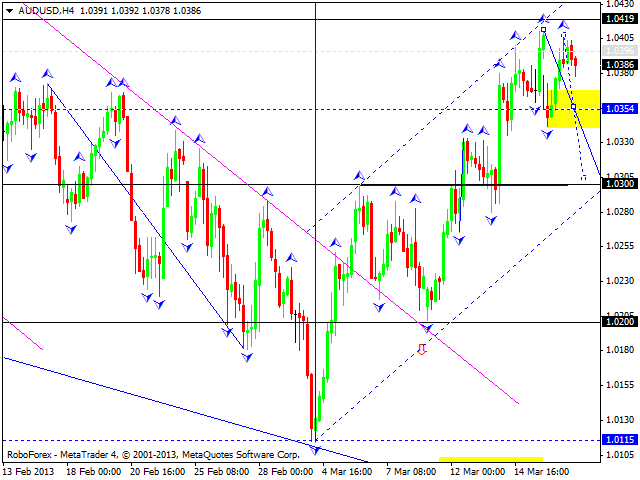This screenshot has height=480, width=640.
Task: Click the square anchor at 1.0354 trendline
Action: 573,107
